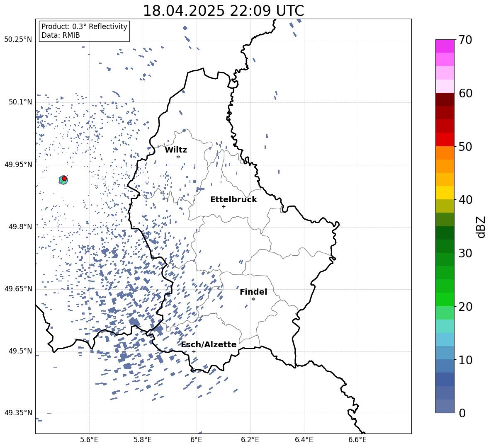
Task: Click the 6°E longitude label
Action: pyautogui.click(x=196, y=440)
